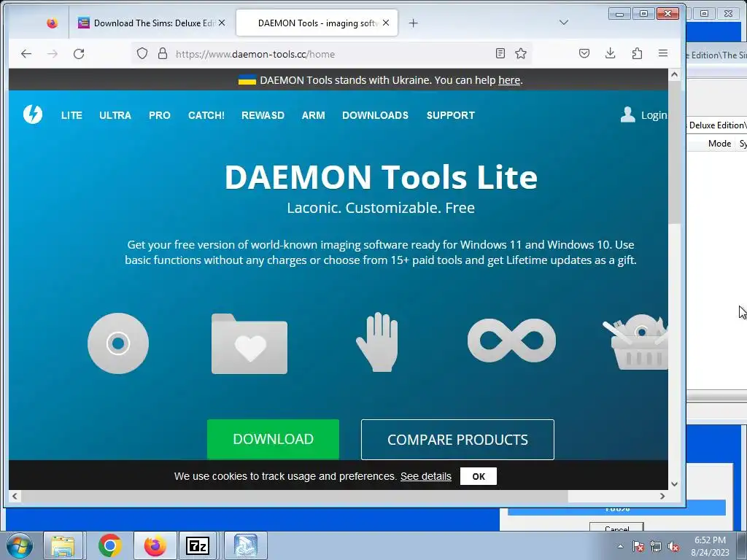Image resolution: width=747 pixels, height=560 pixels.
Task: Follow the Ukraine help 'here' link
Action: click(508, 80)
